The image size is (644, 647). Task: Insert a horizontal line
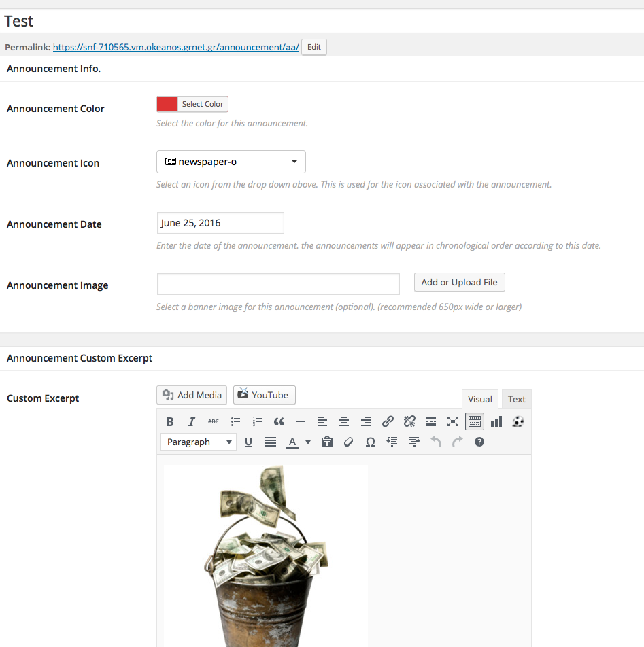(301, 421)
